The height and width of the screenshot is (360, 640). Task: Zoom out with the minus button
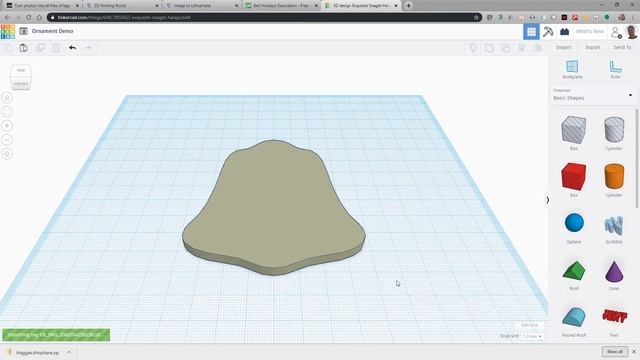[x=7, y=140]
